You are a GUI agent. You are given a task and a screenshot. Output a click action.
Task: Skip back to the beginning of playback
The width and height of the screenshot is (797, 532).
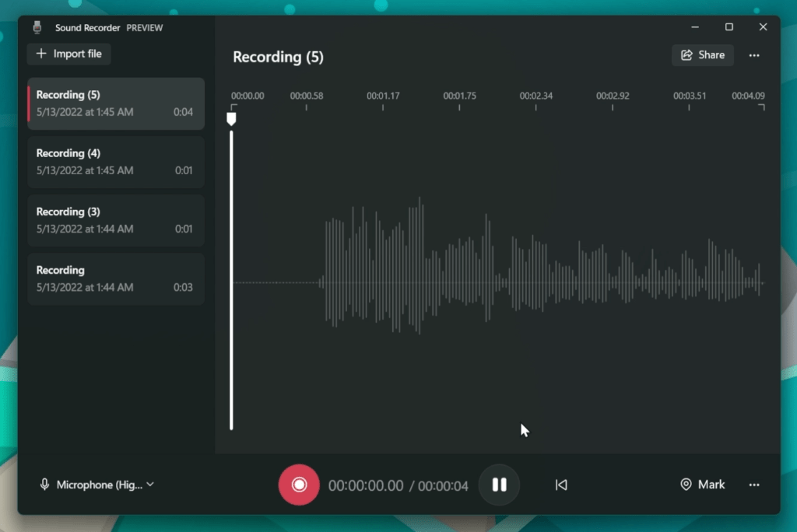coord(561,485)
